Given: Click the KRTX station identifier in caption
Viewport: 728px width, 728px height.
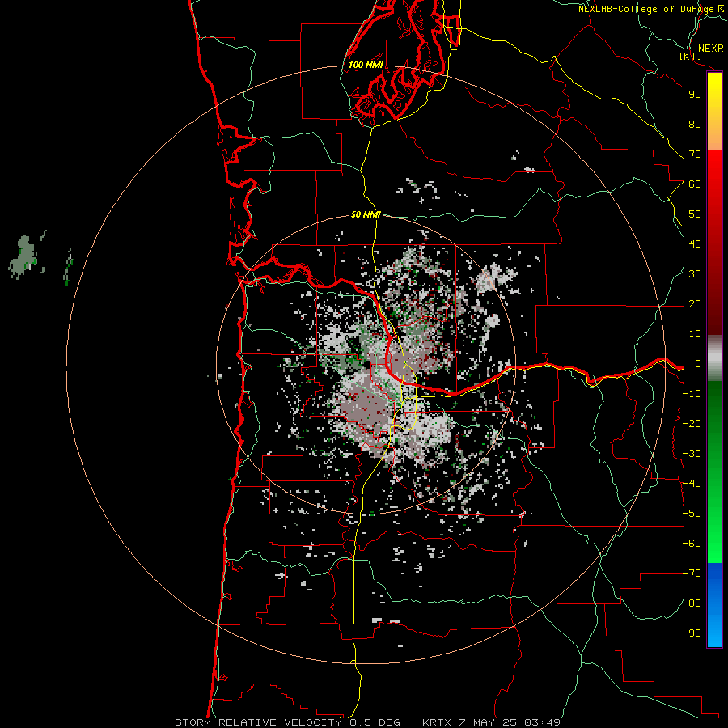Looking at the screenshot, I should click(x=438, y=722).
